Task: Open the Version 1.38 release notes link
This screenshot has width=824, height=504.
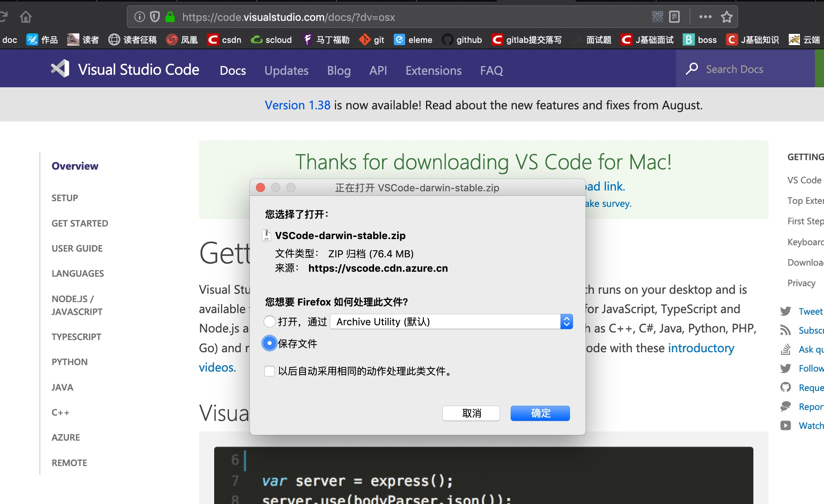Action: click(297, 105)
